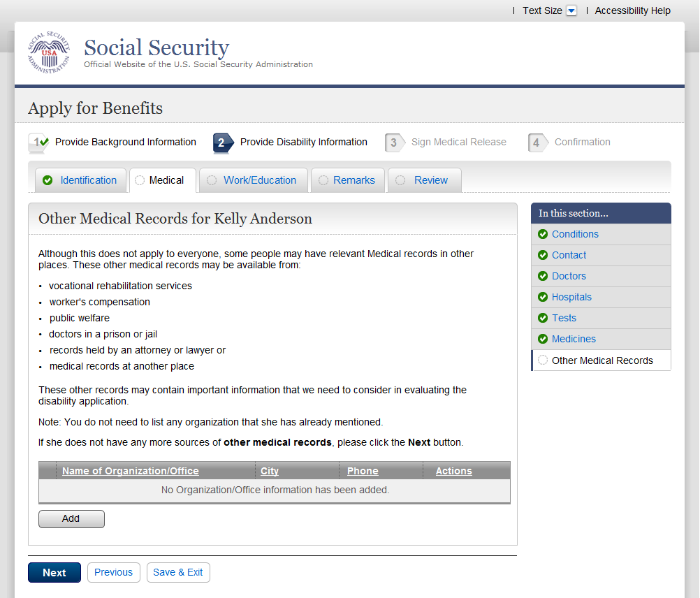
Task: Go to the Review tab
Action: [x=430, y=180]
